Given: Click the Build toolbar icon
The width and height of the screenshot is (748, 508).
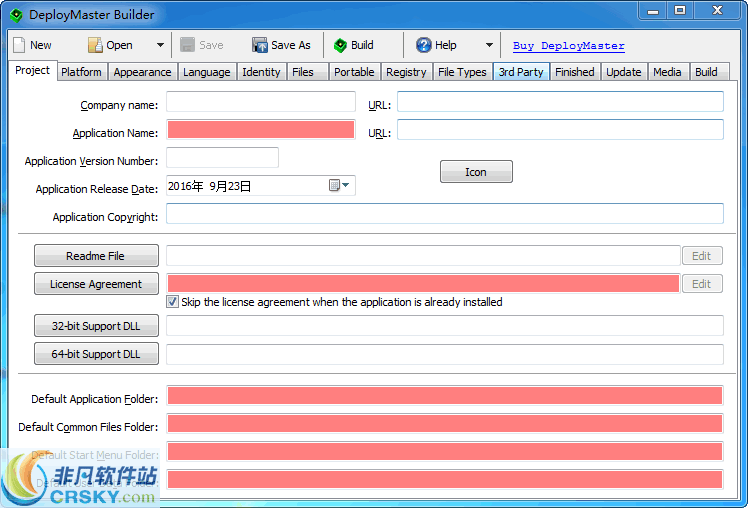Looking at the screenshot, I should coord(340,45).
